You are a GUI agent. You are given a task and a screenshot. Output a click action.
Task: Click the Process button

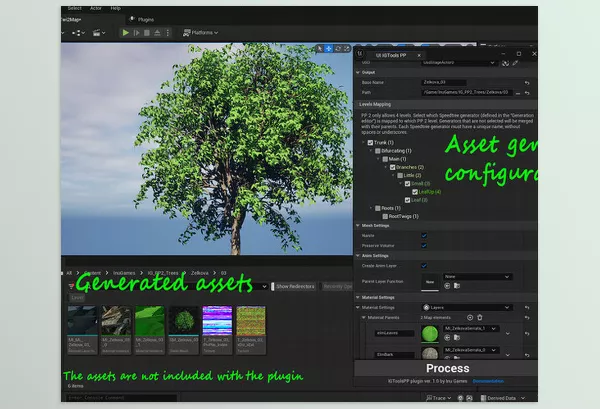[x=446, y=368]
